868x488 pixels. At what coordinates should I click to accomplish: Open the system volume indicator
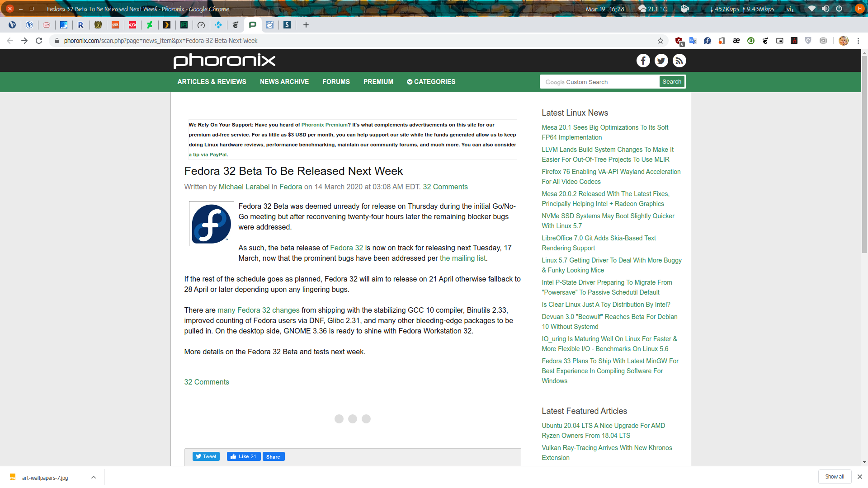(x=826, y=9)
